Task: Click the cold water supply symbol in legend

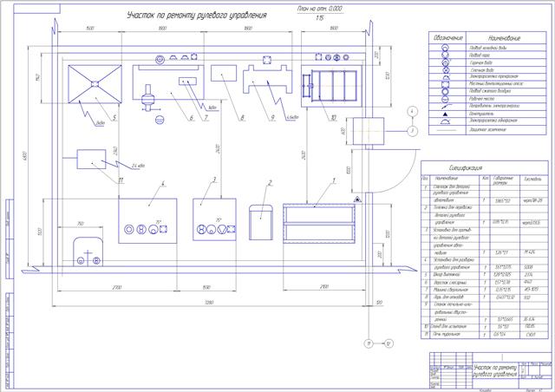Action: coord(445,48)
